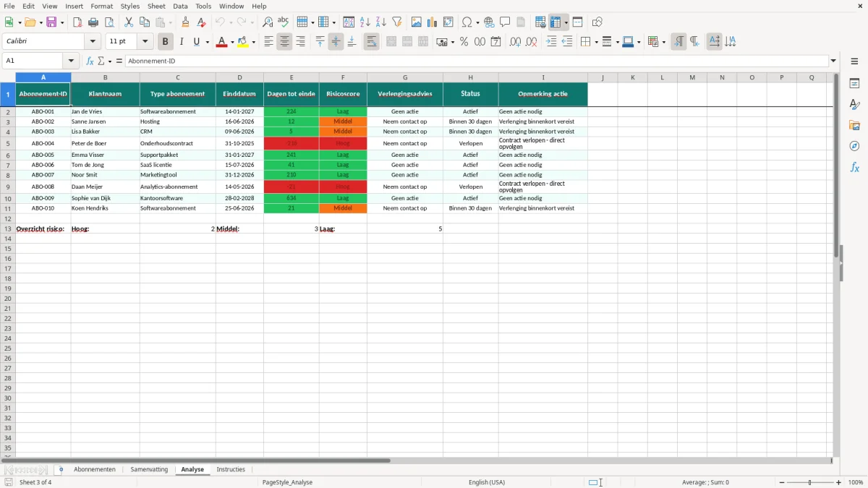Click the yellow Background Color swatch
The height and width of the screenshot is (488, 868).
click(x=243, y=42)
